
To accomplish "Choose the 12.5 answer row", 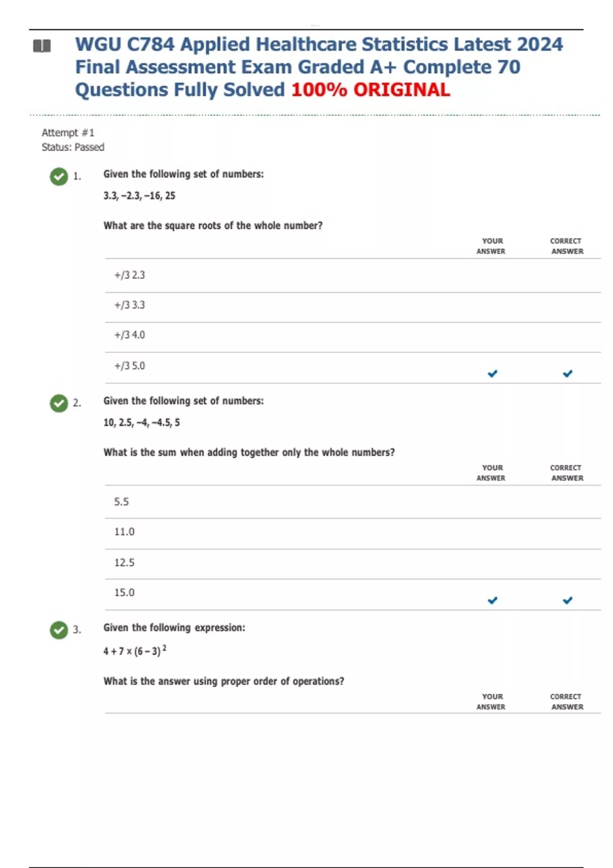I will pyautogui.click(x=124, y=563).
